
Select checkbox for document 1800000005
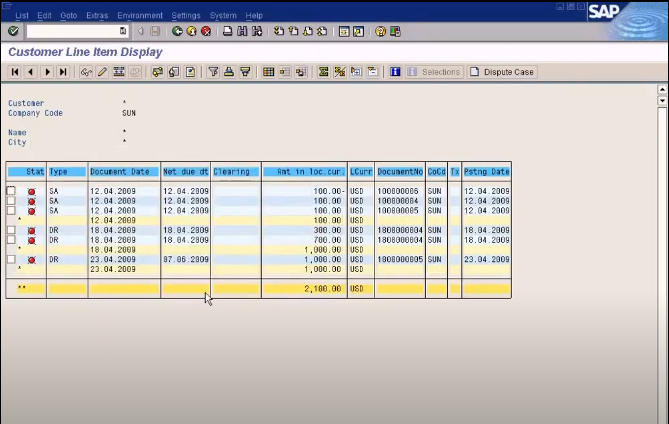click(11, 259)
